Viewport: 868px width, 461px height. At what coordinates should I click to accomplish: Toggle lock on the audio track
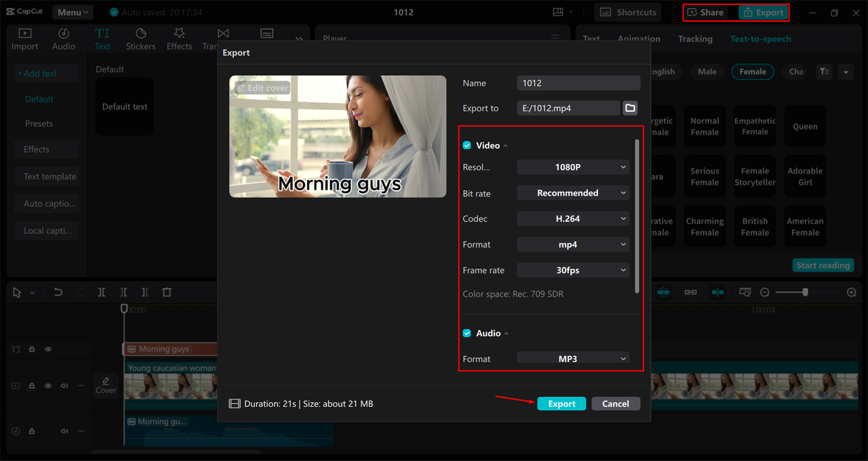point(32,431)
